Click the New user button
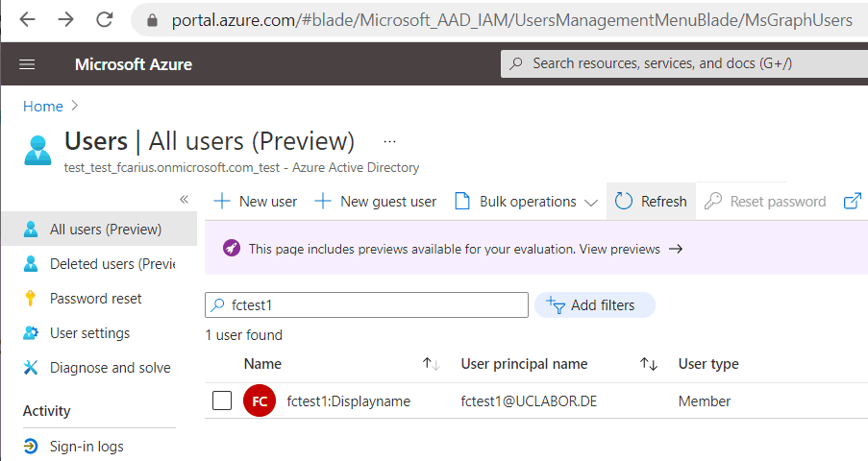 (x=255, y=202)
